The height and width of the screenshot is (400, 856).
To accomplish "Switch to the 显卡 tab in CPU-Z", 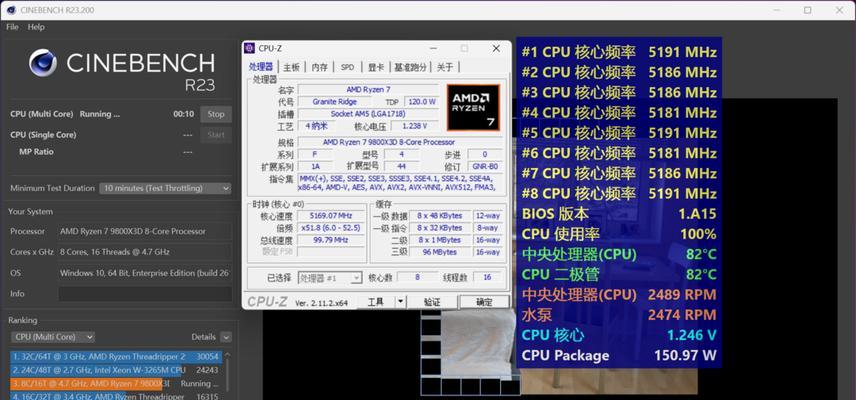I will [x=376, y=67].
